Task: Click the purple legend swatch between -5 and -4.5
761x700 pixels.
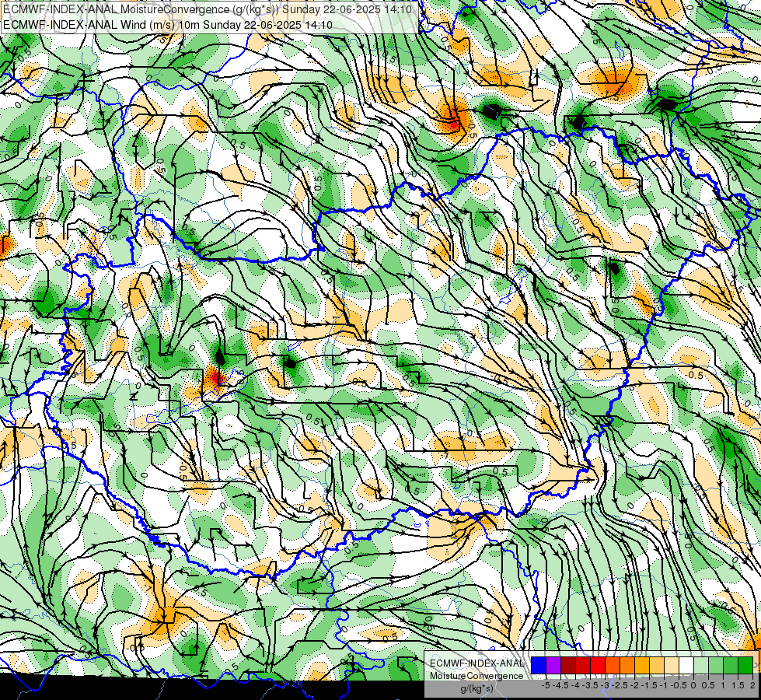Action: 553,666
